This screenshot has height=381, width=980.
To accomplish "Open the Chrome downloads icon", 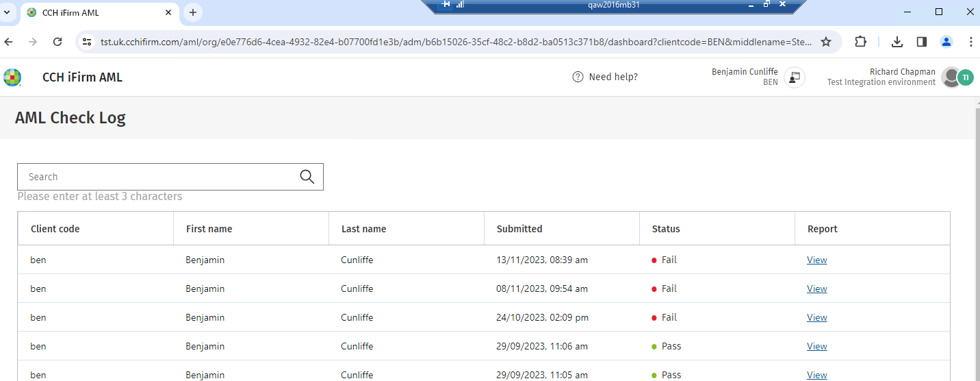I will (897, 42).
